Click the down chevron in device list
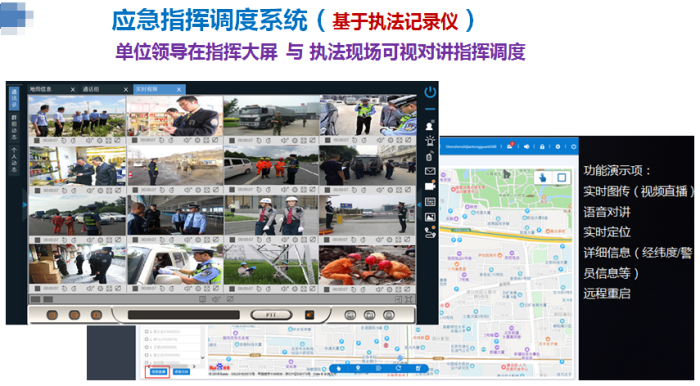 202,357
